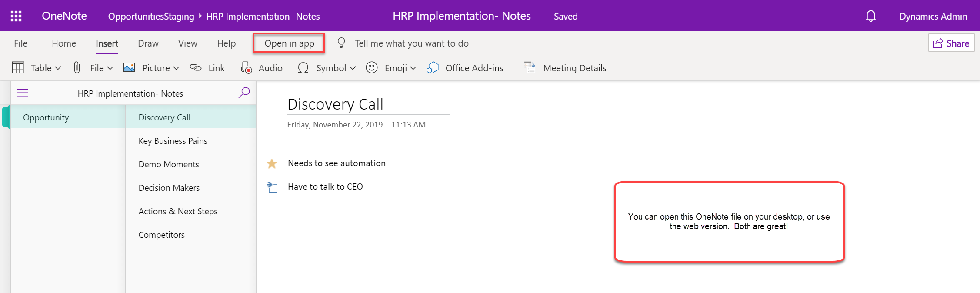Edit the Discovery Call page title
Screen dimensions: 980x293
pyautogui.click(x=335, y=104)
